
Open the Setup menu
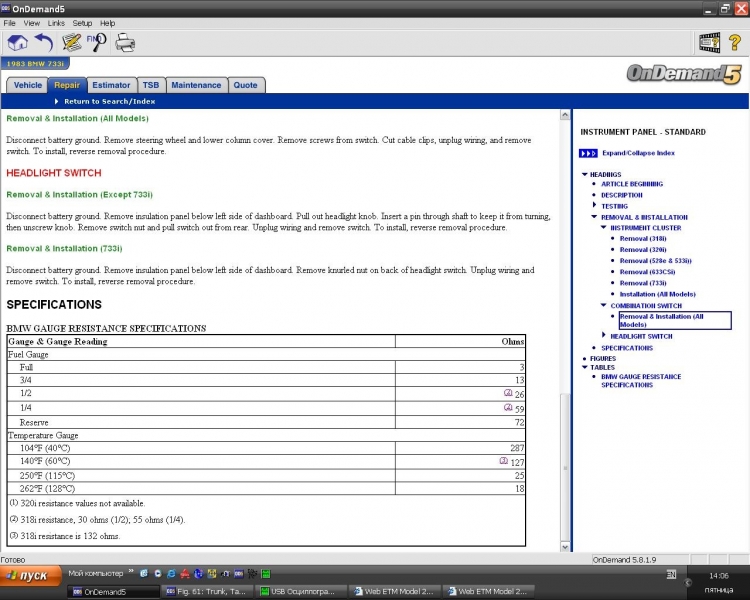click(82, 22)
